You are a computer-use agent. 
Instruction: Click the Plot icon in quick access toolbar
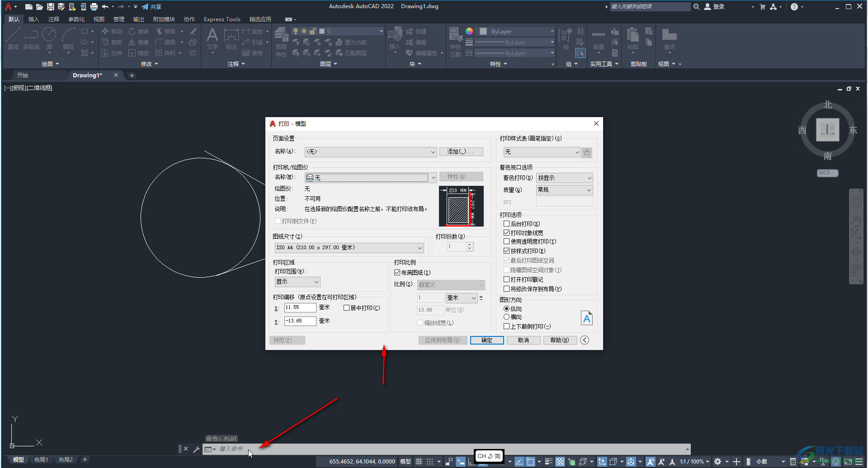click(94, 7)
